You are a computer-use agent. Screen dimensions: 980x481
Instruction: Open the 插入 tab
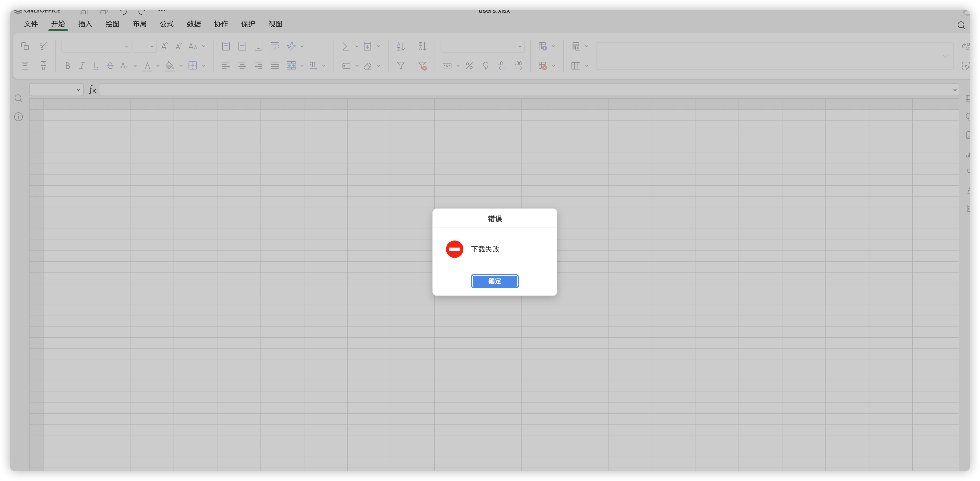[85, 24]
